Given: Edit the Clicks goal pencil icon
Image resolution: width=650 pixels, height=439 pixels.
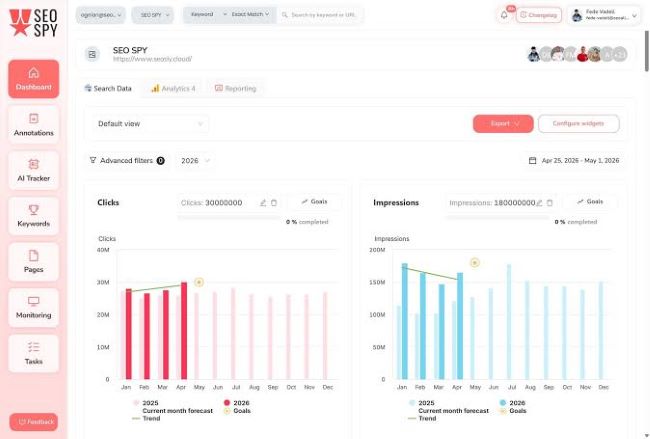Looking at the screenshot, I should click(x=263, y=203).
